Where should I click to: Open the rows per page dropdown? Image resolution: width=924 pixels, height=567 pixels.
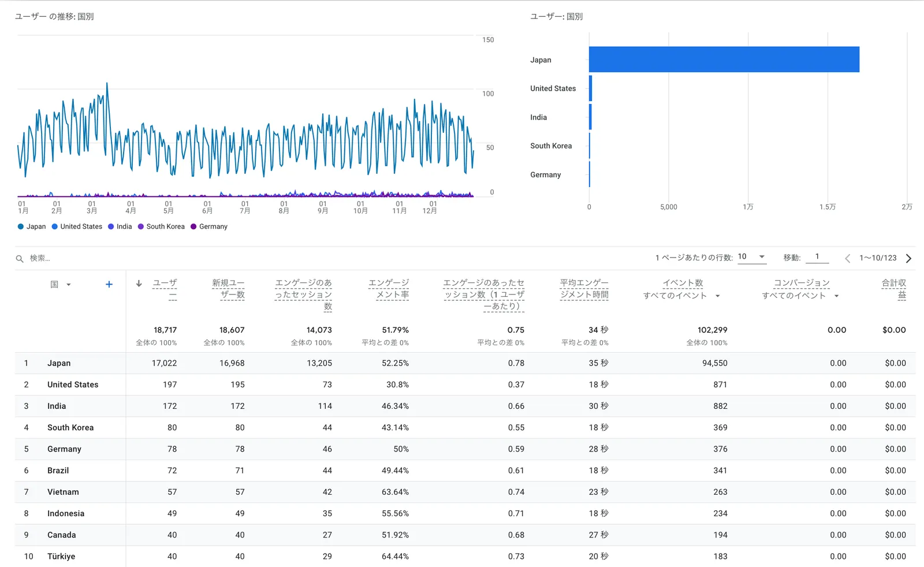(x=751, y=257)
